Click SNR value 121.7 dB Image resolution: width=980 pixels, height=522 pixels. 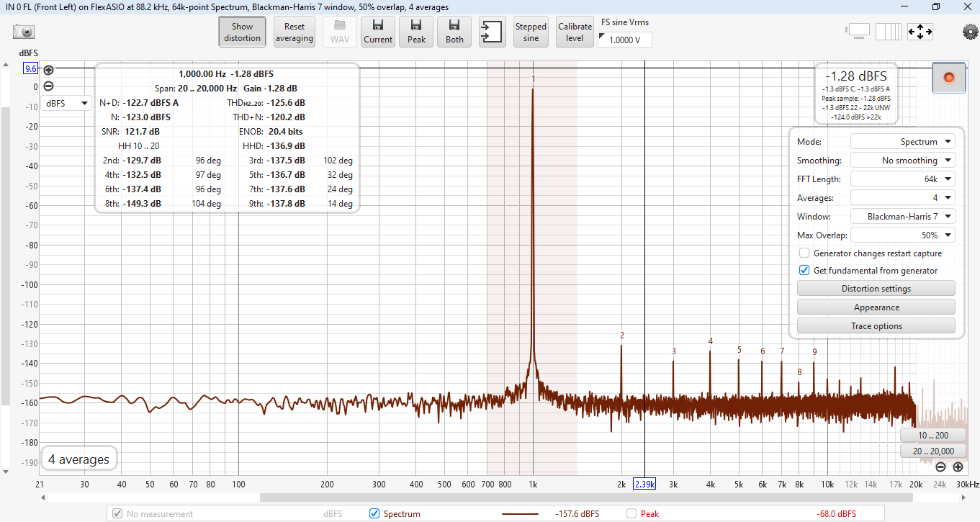141,131
